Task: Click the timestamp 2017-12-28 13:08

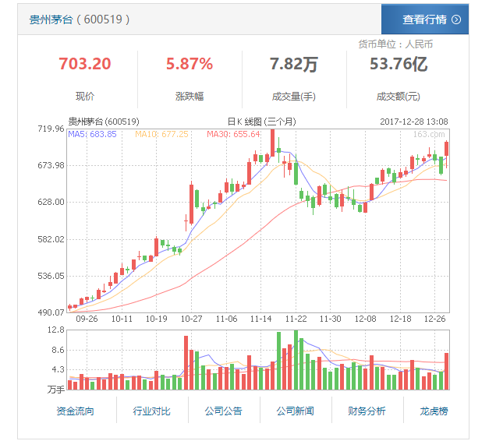Action: pyautogui.click(x=414, y=122)
